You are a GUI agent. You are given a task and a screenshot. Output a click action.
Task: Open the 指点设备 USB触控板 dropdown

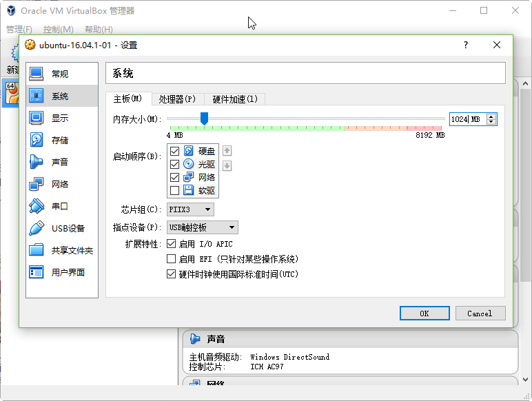point(202,227)
